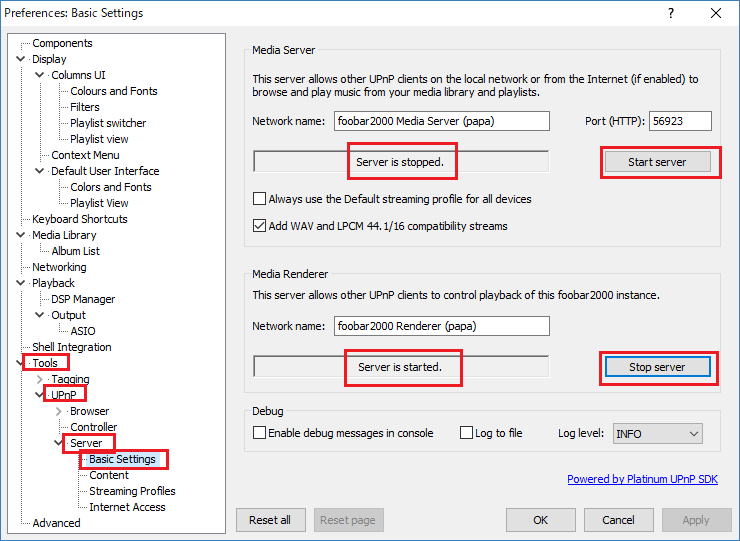
Task: Select Controller under UPnP
Action: [93, 427]
